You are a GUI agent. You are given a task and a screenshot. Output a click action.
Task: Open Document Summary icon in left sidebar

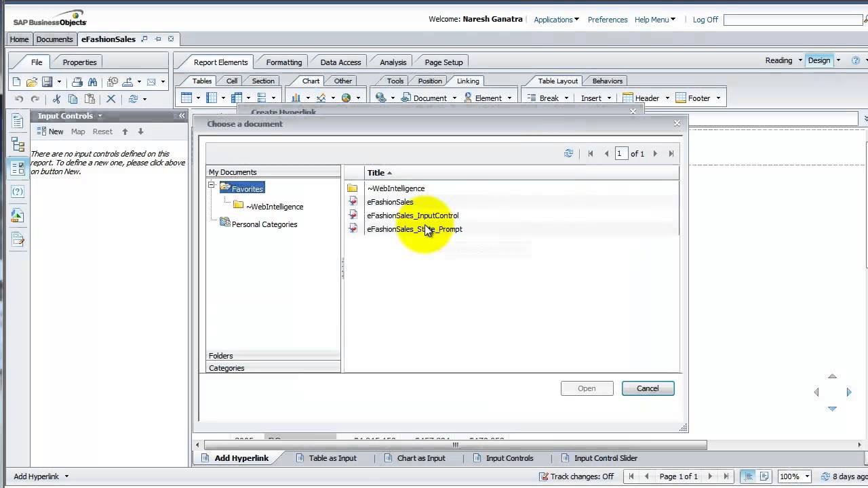18,121
